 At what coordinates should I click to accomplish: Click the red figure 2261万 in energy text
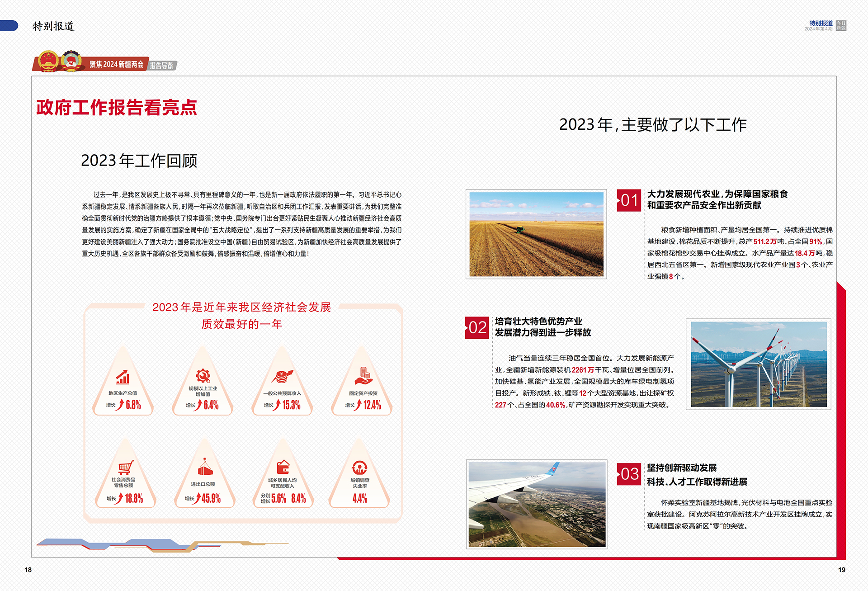[x=583, y=370]
